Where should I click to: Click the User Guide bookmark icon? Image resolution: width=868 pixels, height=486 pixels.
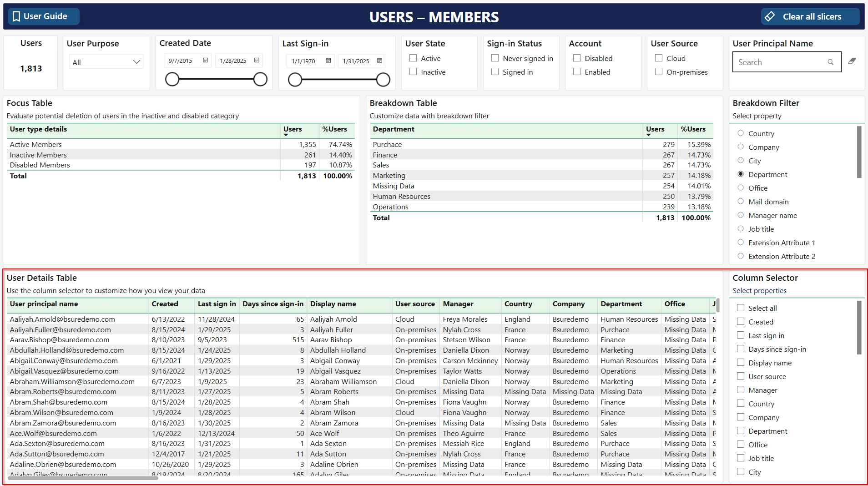(16, 16)
